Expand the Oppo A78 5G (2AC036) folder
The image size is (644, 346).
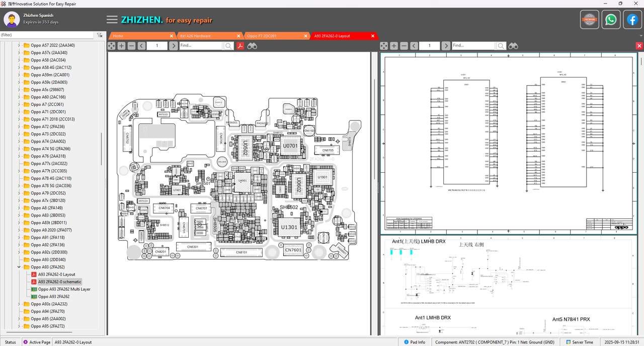coord(20,186)
